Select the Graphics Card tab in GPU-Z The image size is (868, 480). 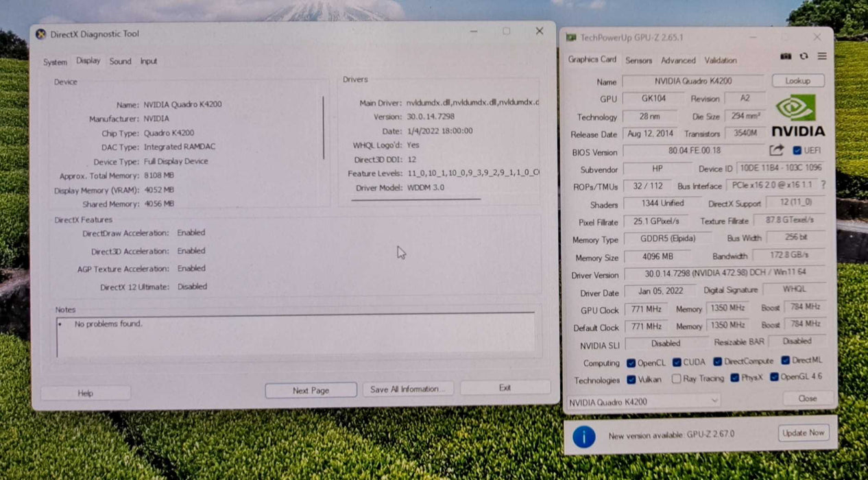click(592, 59)
